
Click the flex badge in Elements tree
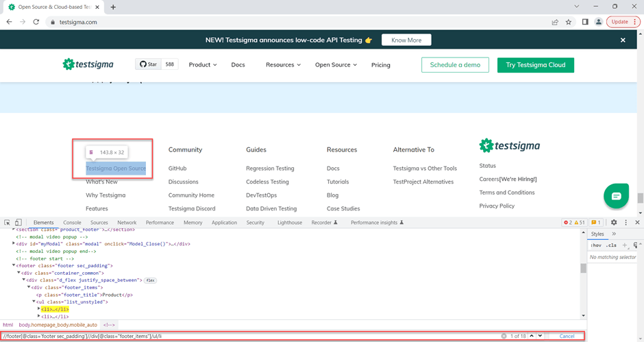[x=150, y=280]
